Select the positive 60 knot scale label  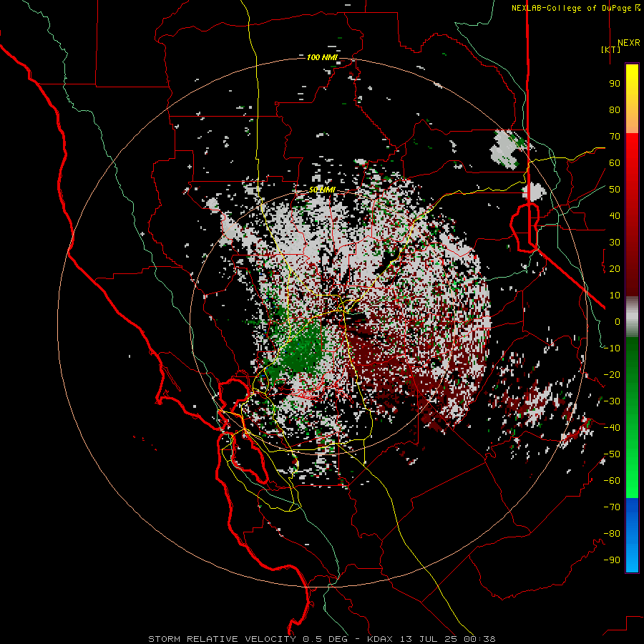click(x=615, y=163)
